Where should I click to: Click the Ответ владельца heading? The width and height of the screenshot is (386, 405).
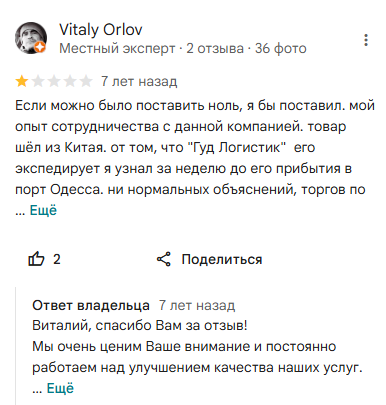91,305
